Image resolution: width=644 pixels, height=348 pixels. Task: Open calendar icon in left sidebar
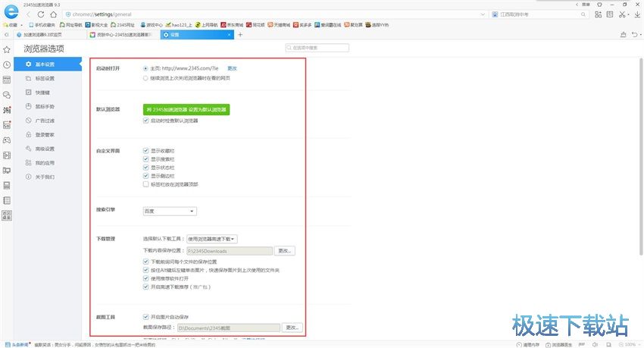[7, 80]
